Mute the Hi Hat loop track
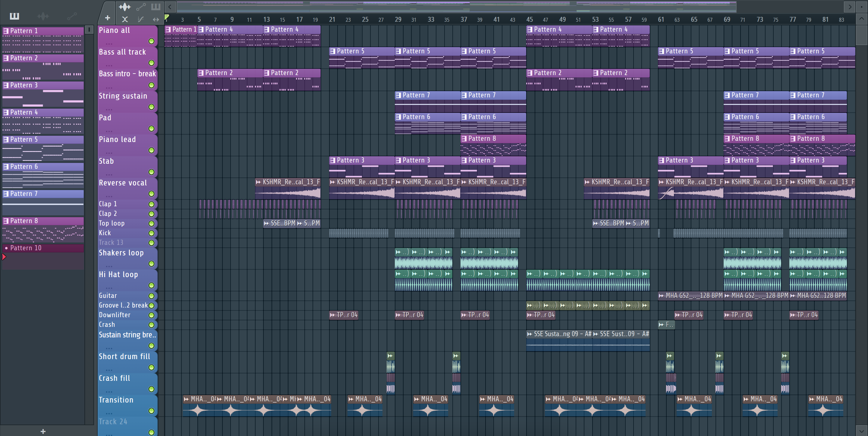 [151, 286]
